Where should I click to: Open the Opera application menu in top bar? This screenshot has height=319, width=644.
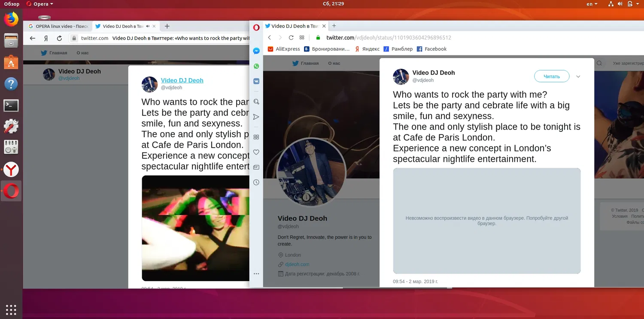click(x=40, y=4)
